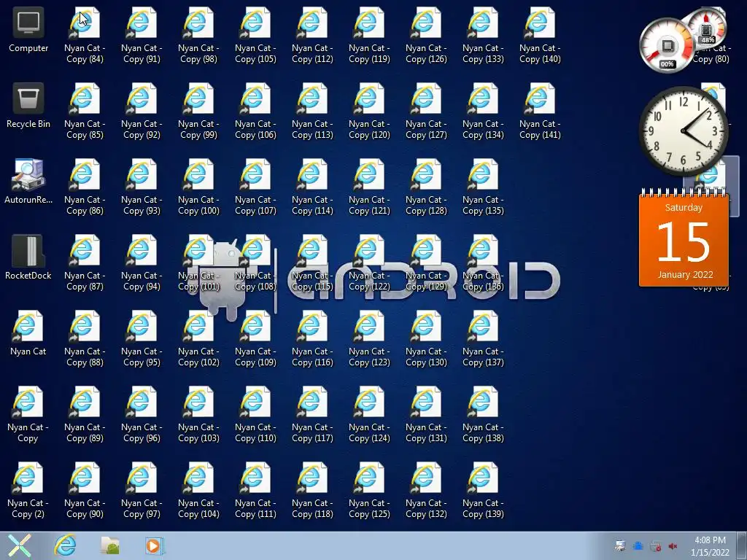This screenshot has height=560, width=747.
Task: Select Nyan Cat - Copy (91) icon
Action: click(142, 36)
